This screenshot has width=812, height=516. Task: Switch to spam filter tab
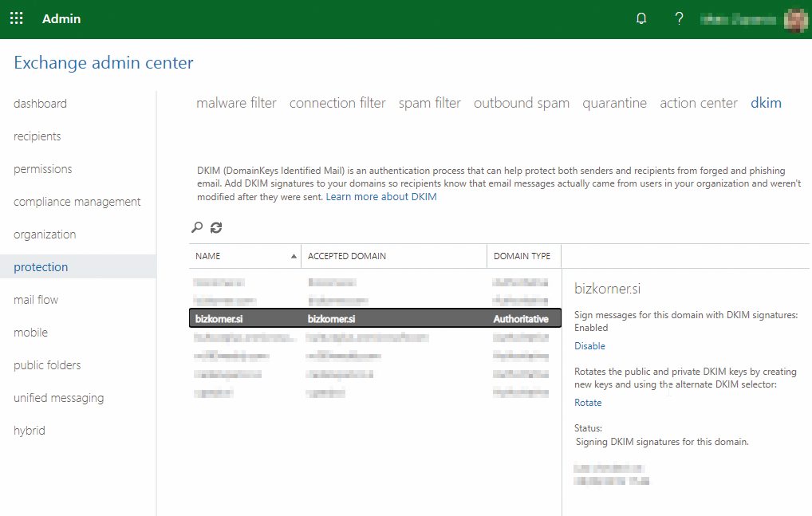(x=430, y=103)
